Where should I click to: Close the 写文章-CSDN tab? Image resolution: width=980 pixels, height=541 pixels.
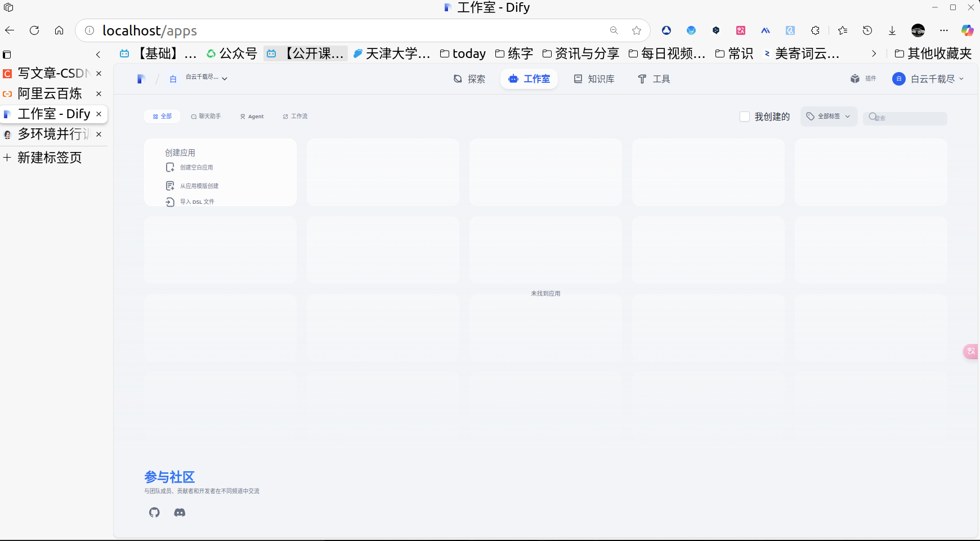click(x=99, y=73)
